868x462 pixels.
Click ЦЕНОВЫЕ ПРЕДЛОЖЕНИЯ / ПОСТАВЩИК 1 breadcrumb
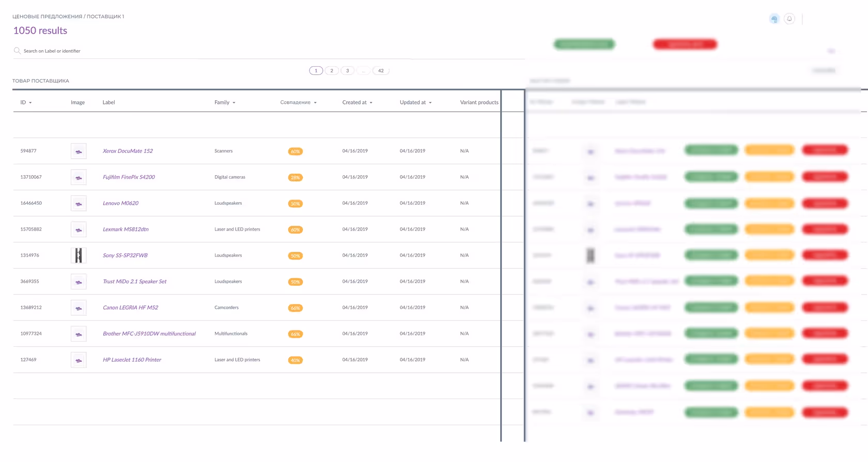pyautogui.click(x=68, y=17)
